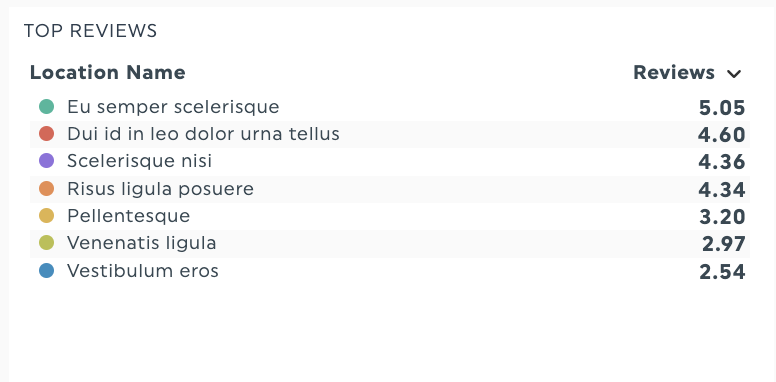Click the 2.54 review score
Screen dimensions: 776x382
(x=722, y=272)
